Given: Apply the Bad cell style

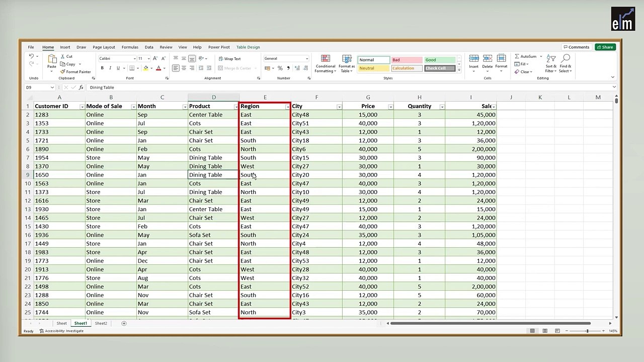Looking at the screenshot, I should [407, 60].
